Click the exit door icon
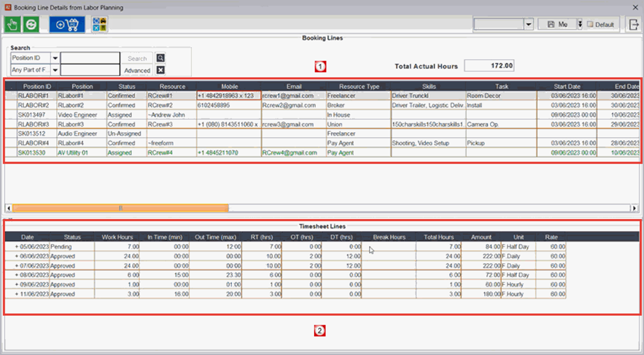This screenshot has width=644, height=355. [634, 24]
